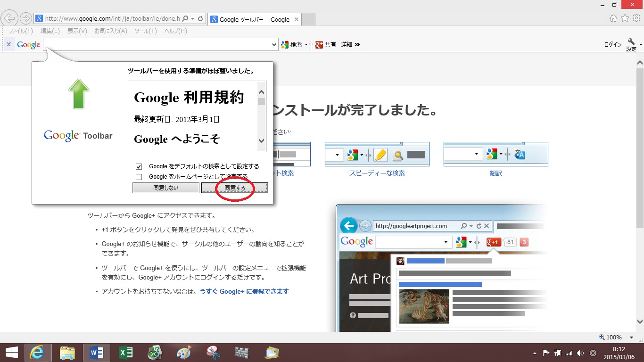Screen dimensions: 644x362
Task: Click the network signal tray icon
Action: [569, 353]
